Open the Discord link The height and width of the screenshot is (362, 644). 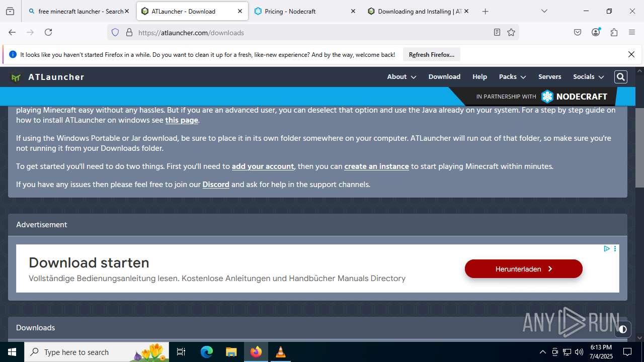tap(216, 185)
